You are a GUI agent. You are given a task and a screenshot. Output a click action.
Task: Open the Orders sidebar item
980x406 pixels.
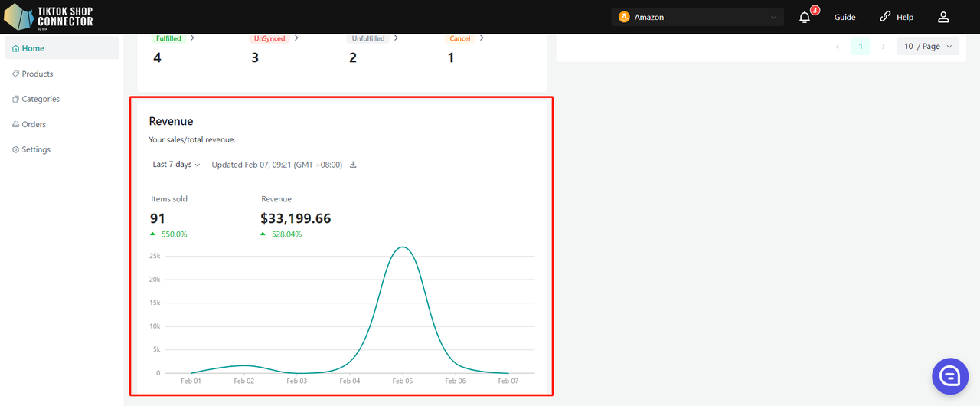click(x=34, y=124)
